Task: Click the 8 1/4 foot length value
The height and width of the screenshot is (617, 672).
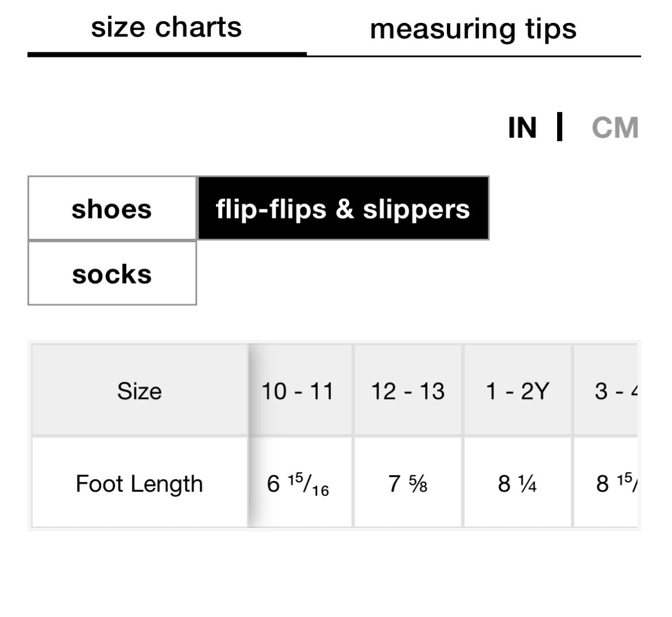Action: tap(517, 483)
